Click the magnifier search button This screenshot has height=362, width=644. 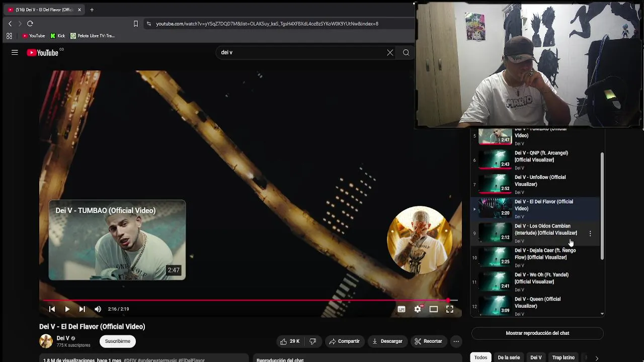point(406,52)
